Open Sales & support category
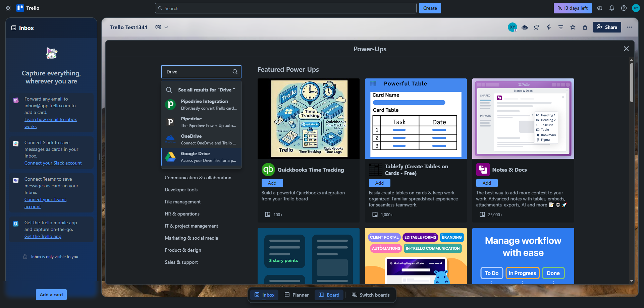 tap(181, 262)
